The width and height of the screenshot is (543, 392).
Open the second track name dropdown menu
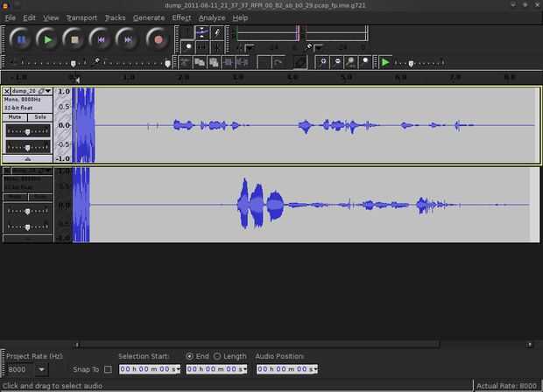48,171
